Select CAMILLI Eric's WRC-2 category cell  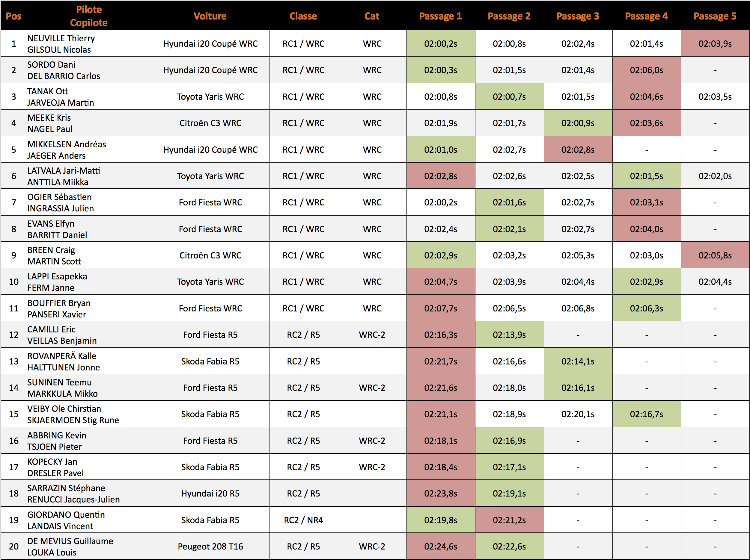point(372,335)
